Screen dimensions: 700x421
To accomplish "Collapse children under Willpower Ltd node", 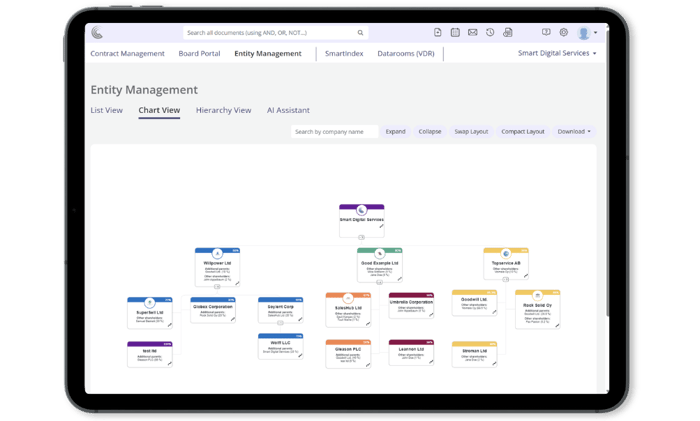I will coord(217,286).
